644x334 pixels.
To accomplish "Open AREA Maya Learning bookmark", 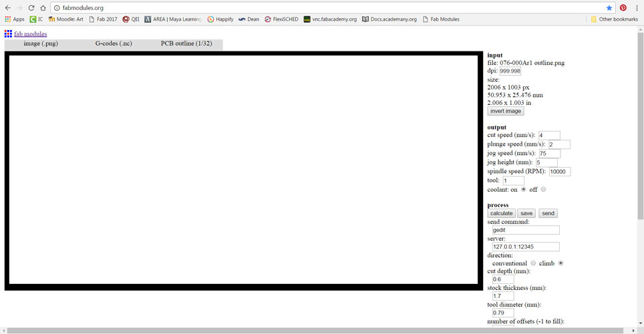I will 173,19.
